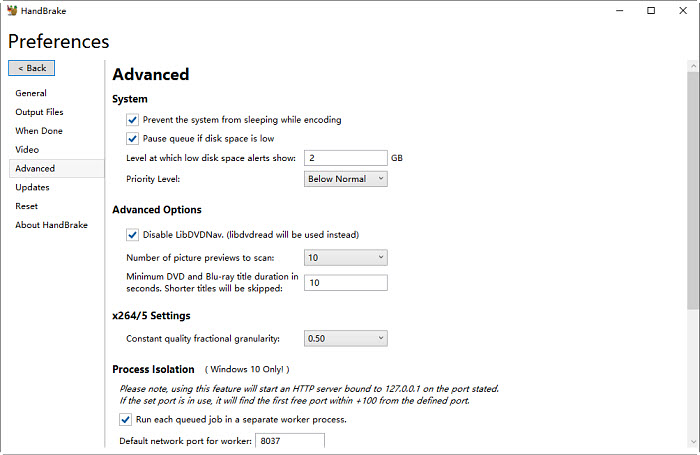Click the 'Process Isolation' heading

pyautogui.click(x=153, y=369)
